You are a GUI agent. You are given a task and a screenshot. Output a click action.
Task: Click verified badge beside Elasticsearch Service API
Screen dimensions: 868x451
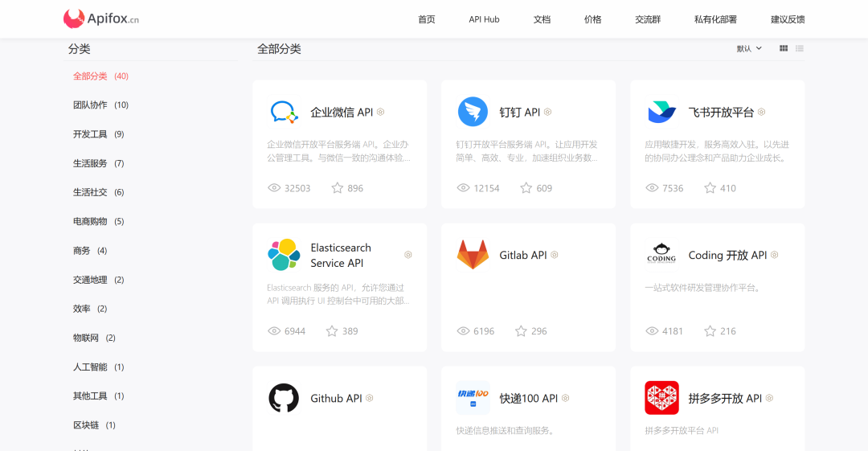click(408, 255)
